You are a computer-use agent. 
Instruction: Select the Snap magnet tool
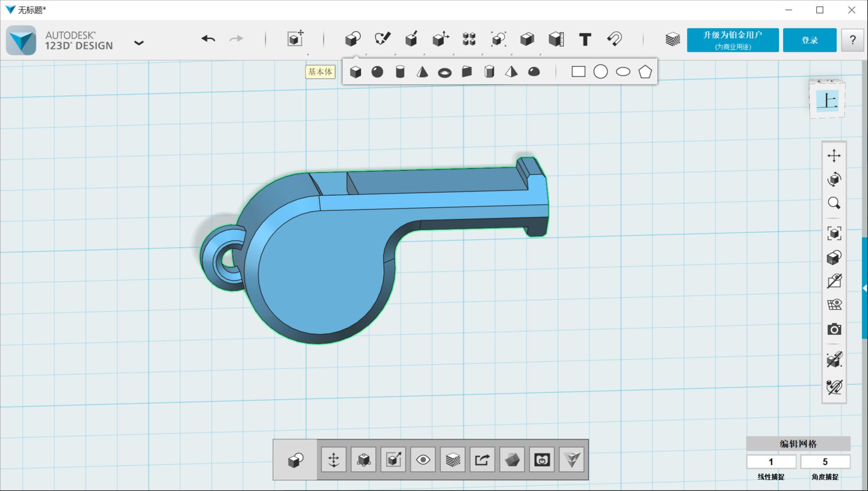pyautogui.click(x=615, y=40)
